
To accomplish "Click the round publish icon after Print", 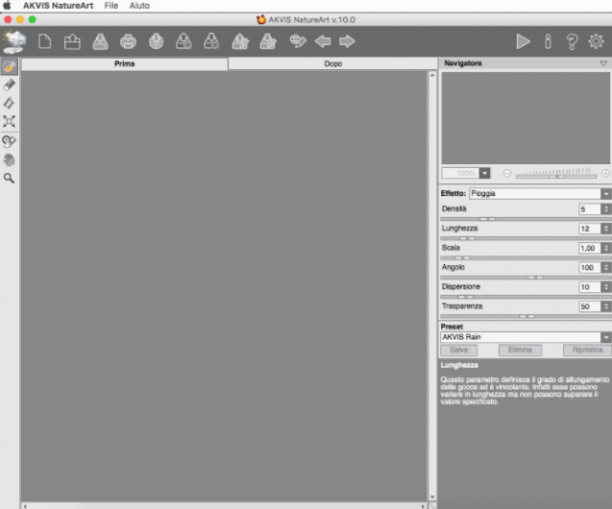I will (x=156, y=41).
